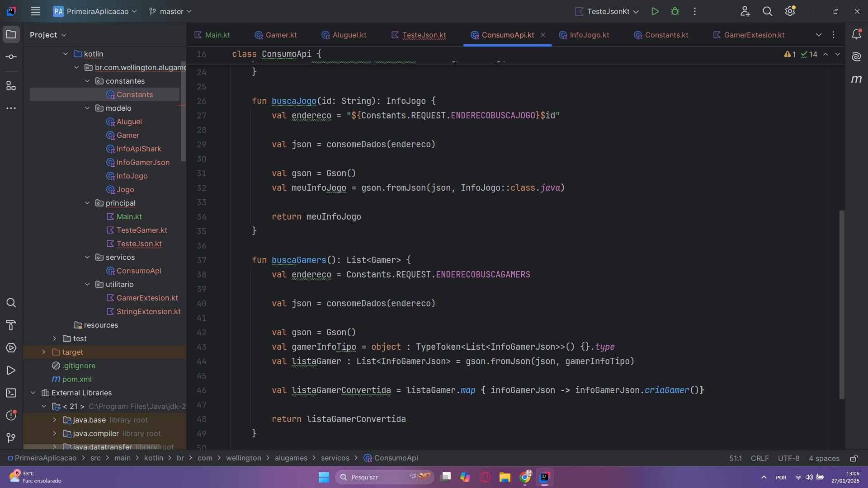Switch to the Aluguel.kt editor tab
This screenshot has width=868, height=488.
click(x=344, y=35)
